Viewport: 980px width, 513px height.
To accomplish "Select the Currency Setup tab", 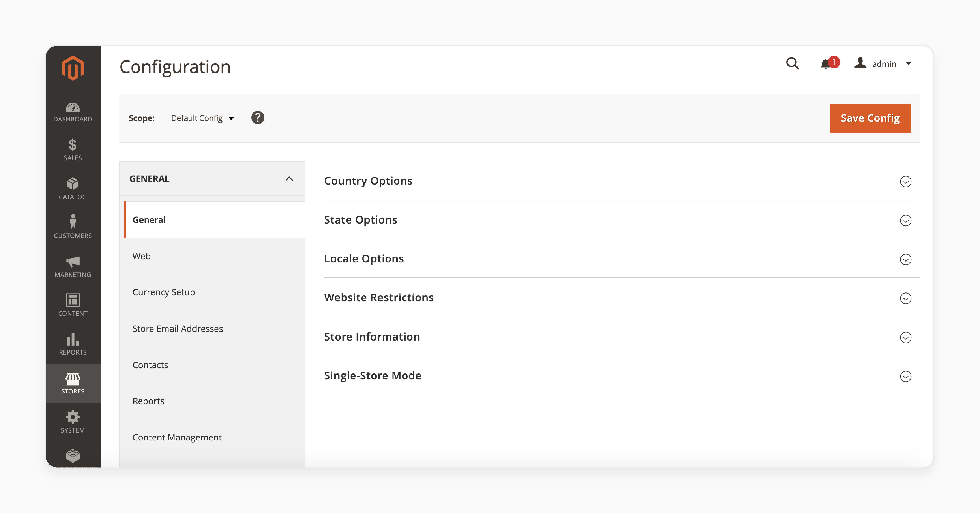I will click(x=215, y=292).
